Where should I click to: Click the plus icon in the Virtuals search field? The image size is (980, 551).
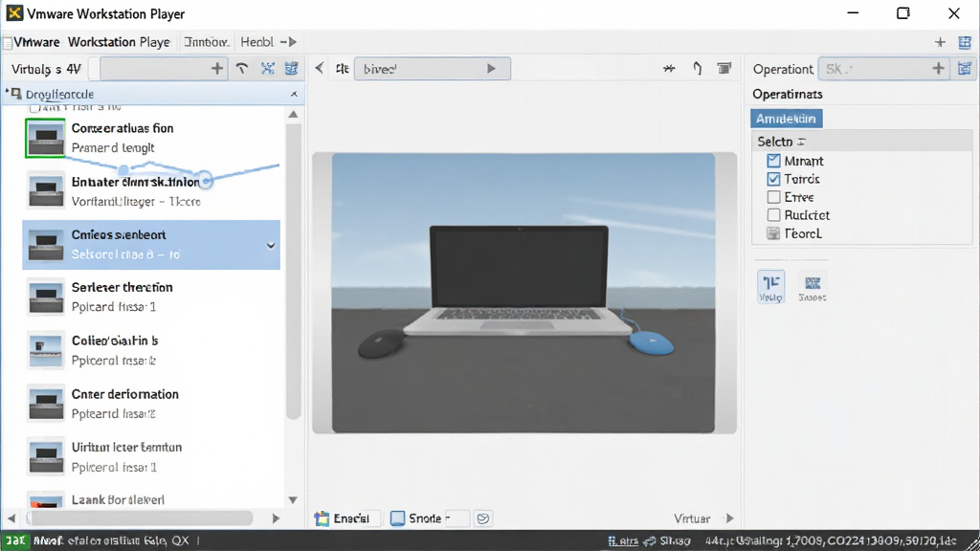pyautogui.click(x=217, y=69)
